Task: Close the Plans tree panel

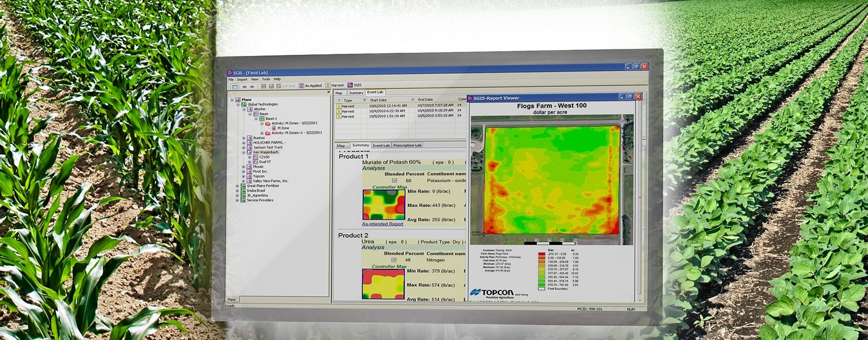Action: pyautogui.click(x=329, y=92)
